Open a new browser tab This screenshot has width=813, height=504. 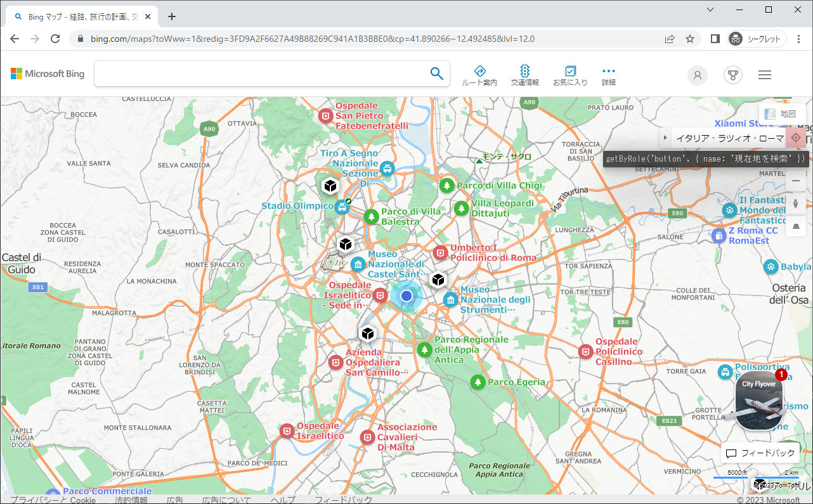172,17
